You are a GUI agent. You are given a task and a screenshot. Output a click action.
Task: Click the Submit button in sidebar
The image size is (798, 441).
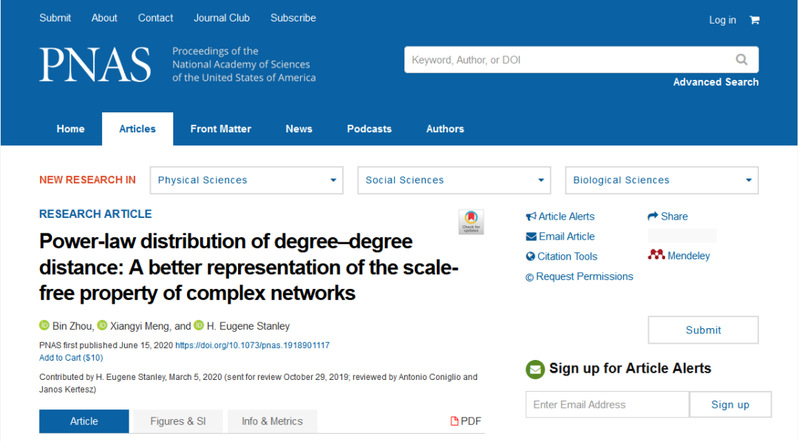click(703, 330)
